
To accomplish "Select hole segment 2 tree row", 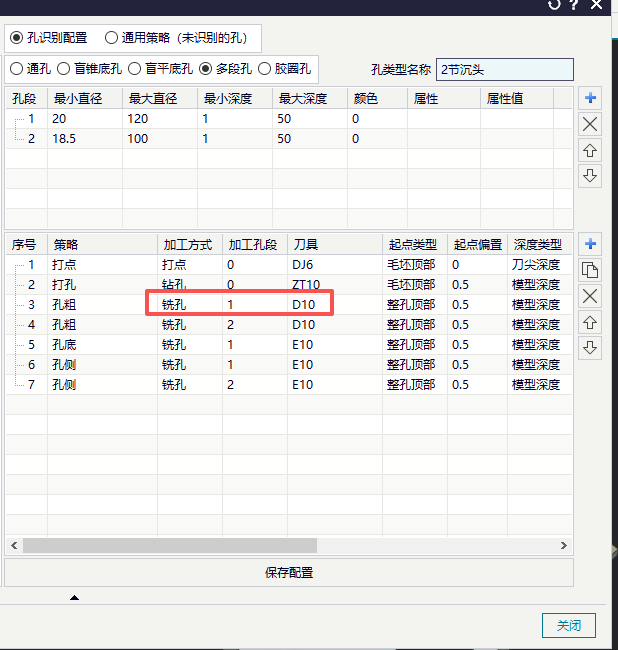I will coord(289,139).
